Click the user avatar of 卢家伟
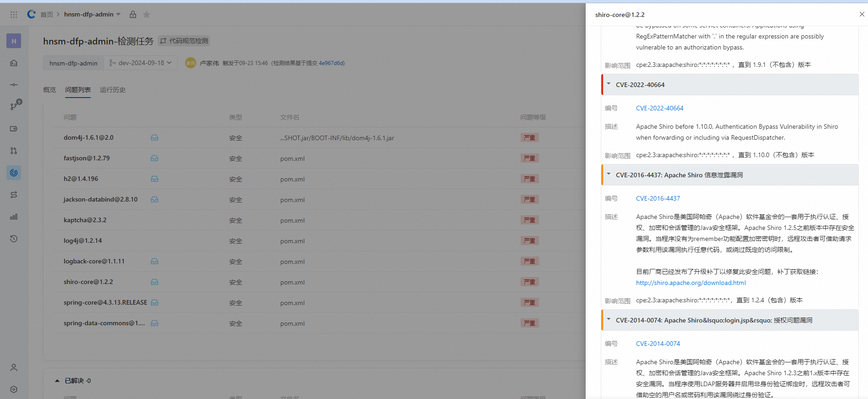The height and width of the screenshot is (399, 868). point(191,63)
